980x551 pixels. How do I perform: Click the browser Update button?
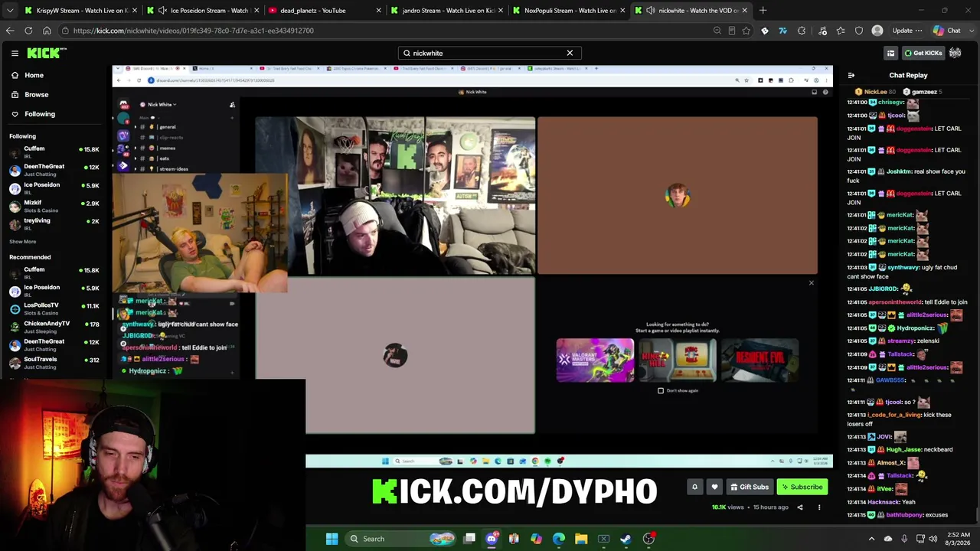coord(906,31)
